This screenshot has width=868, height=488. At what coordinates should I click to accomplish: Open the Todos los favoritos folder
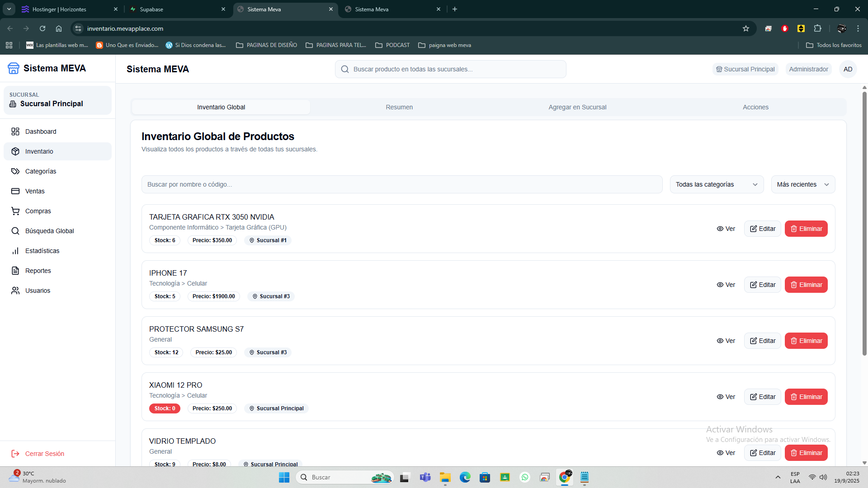[x=834, y=45]
